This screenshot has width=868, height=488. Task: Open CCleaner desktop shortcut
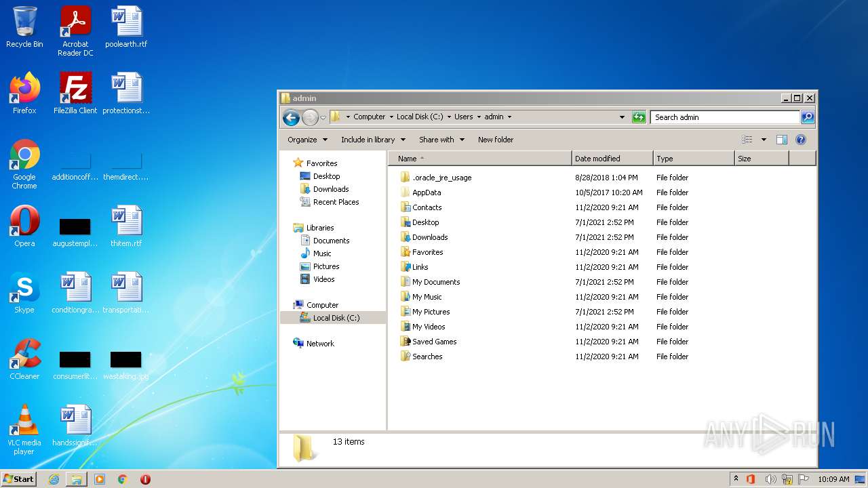(x=24, y=359)
